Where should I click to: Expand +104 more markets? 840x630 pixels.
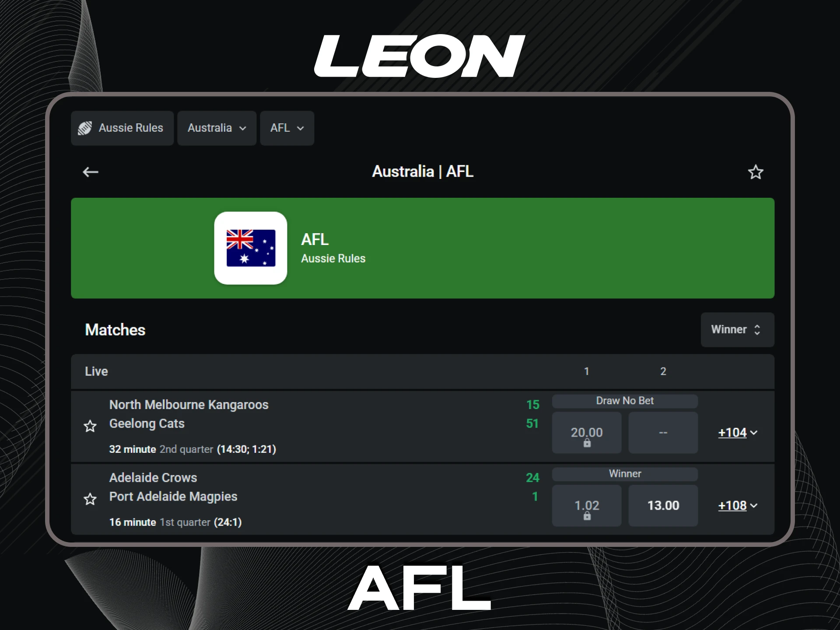(738, 433)
